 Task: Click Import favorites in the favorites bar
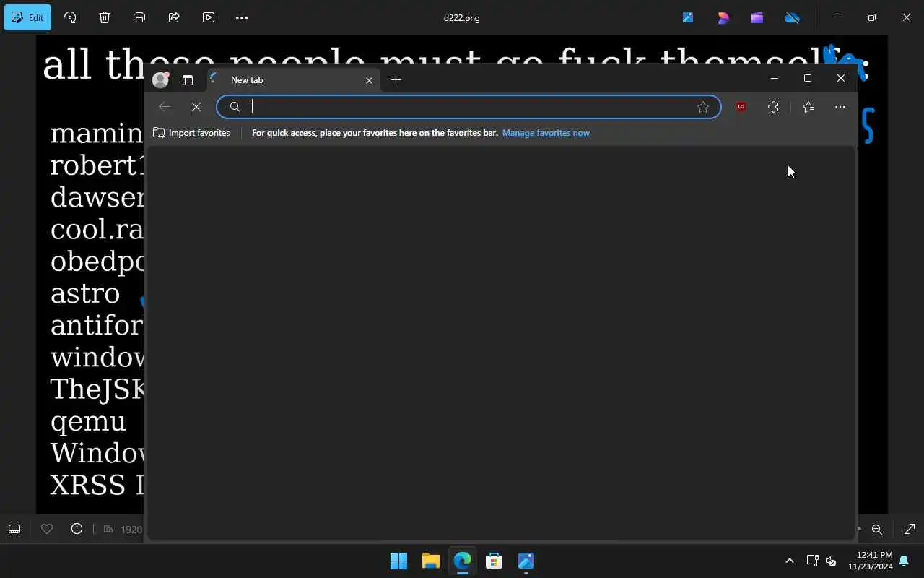coord(191,133)
